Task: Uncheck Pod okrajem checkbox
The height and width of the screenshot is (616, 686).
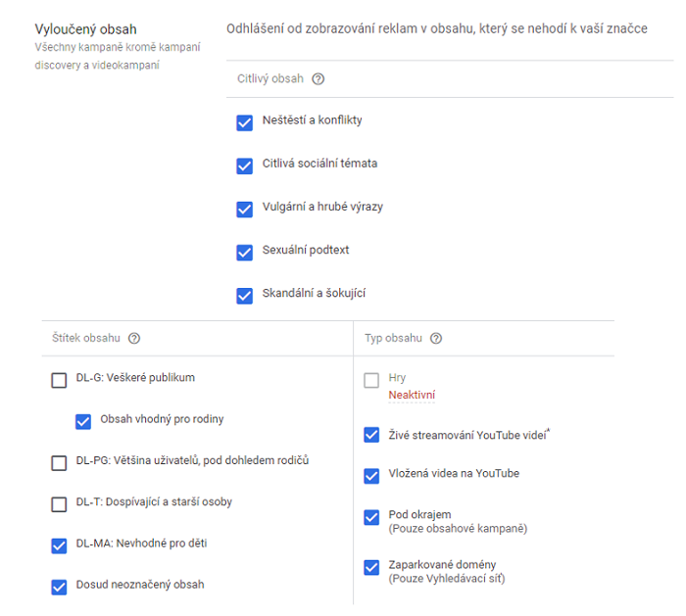Action: 371,517
